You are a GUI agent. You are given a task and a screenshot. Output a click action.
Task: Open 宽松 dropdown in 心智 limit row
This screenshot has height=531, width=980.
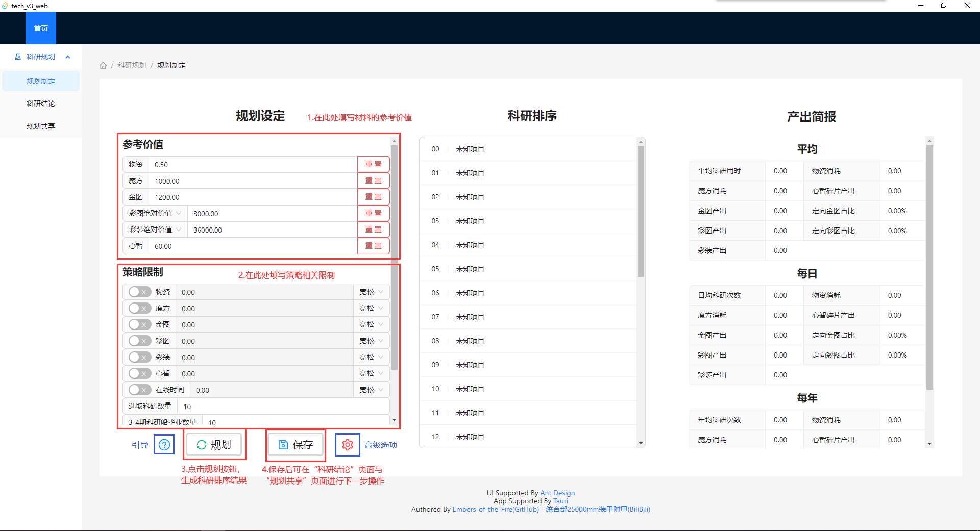click(372, 373)
